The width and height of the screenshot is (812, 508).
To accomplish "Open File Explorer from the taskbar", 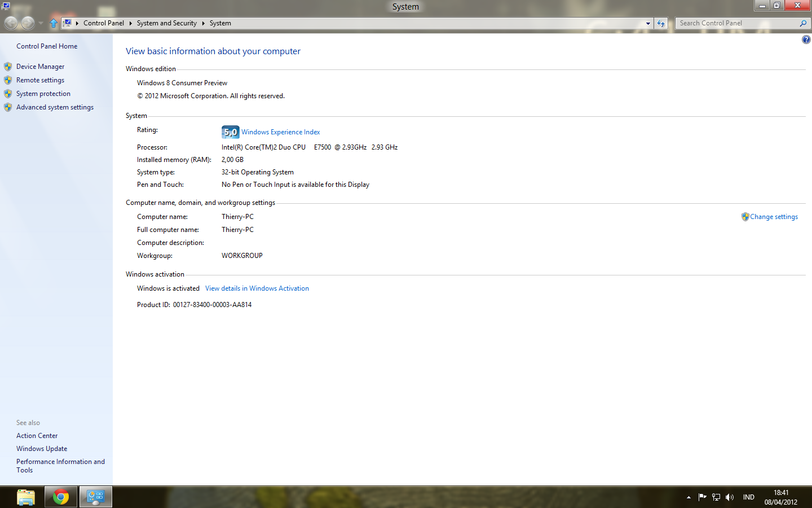I will click(x=26, y=497).
